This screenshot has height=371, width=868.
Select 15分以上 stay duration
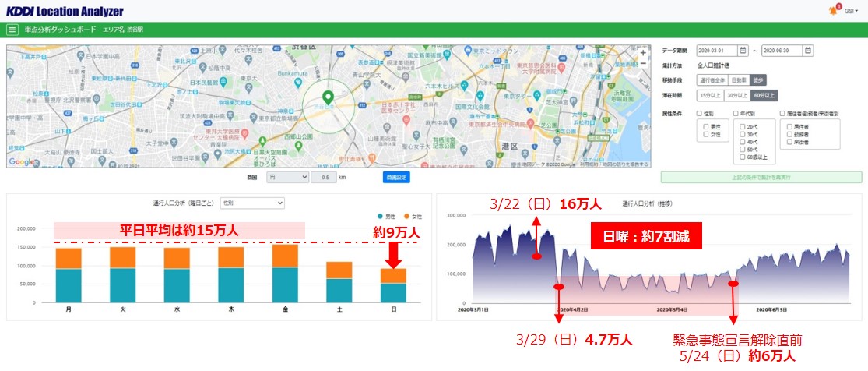[710, 95]
